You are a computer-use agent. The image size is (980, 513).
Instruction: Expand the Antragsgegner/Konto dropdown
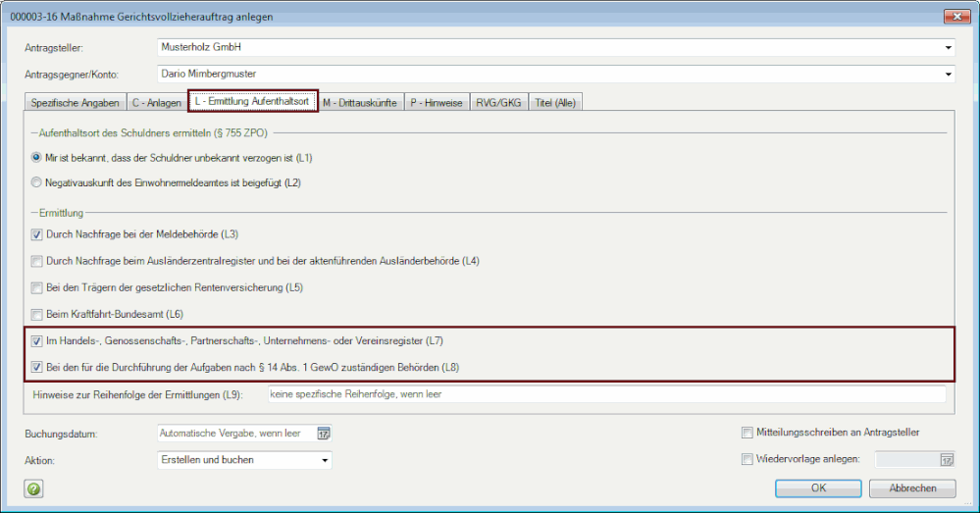(x=948, y=74)
